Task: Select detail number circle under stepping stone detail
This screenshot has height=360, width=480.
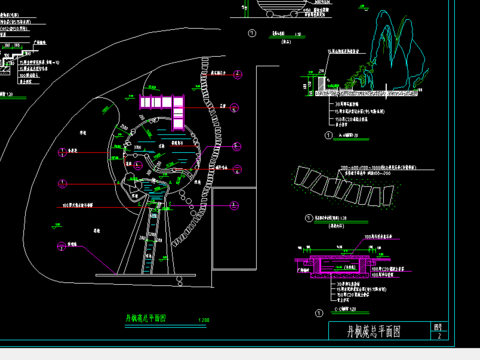Action: pos(309,218)
